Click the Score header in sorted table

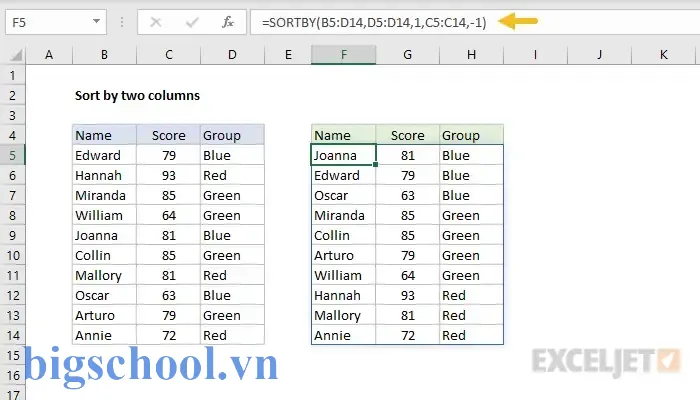click(x=408, y=135)
